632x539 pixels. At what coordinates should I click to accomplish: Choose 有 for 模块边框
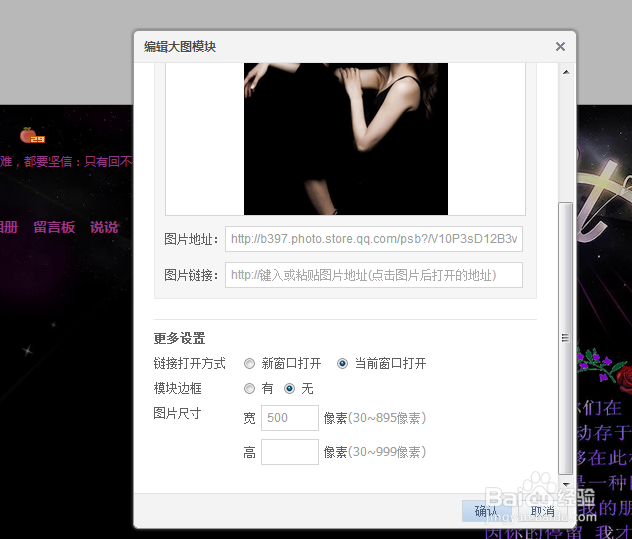(249, 389)
